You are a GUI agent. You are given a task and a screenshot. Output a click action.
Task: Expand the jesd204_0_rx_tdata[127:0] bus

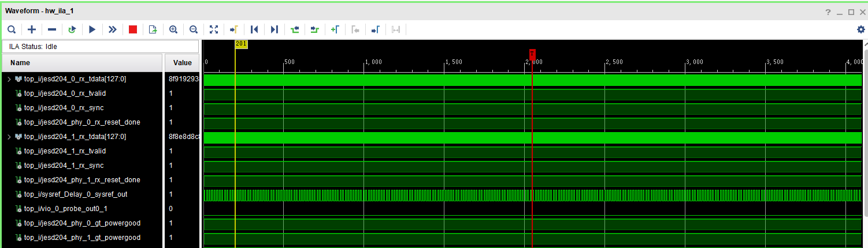tap(9, 79)
